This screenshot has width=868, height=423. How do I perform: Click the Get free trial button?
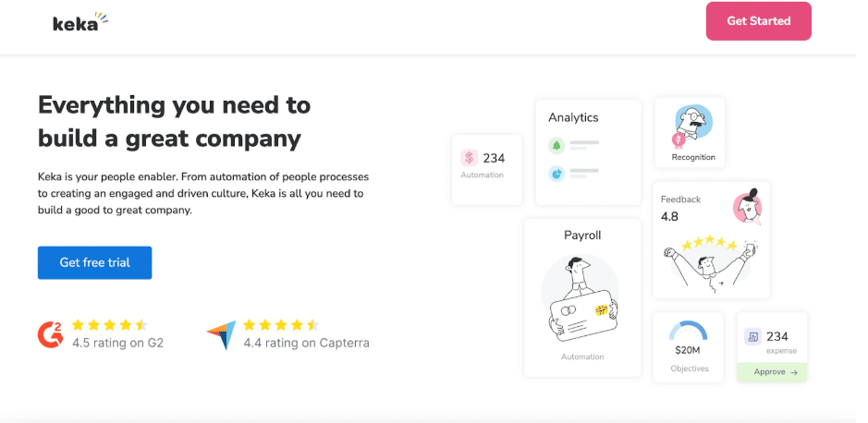(x=94, y=262)
